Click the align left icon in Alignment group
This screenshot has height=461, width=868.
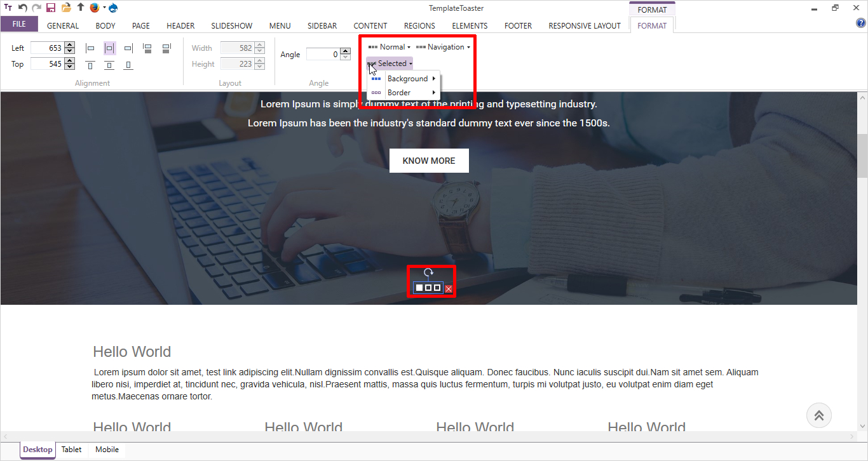point(90,48)
